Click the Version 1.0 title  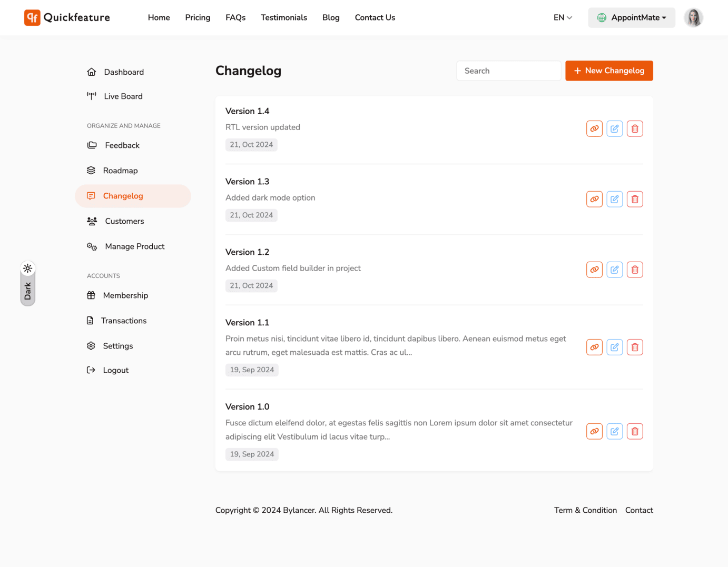247,407
